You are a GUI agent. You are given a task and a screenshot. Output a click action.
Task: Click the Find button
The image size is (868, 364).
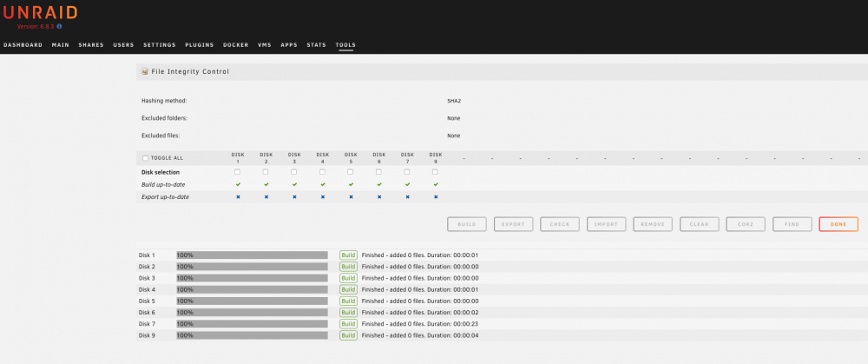coord(792,224)
